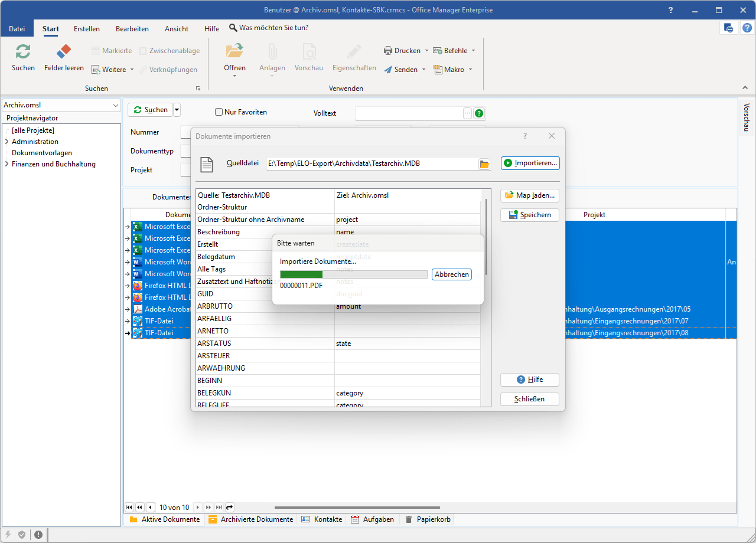
Task: Open the Erstellen ribbon tab
Action: click(87, 28)
